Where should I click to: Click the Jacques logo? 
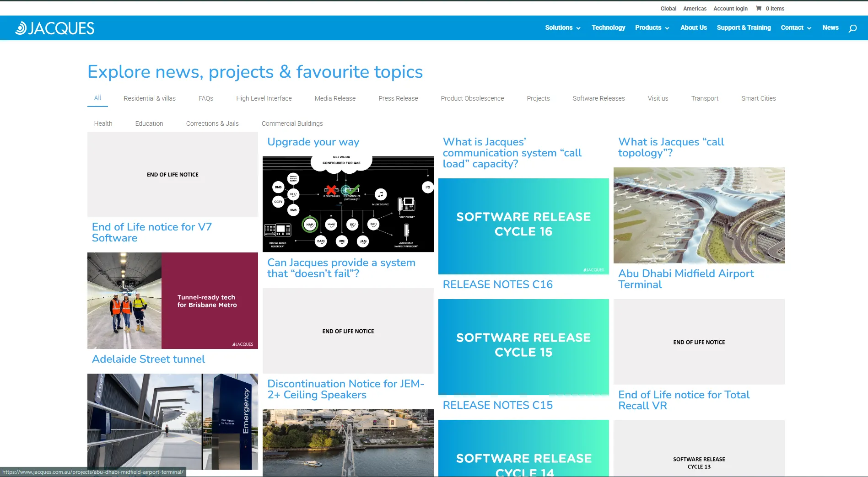54,28
